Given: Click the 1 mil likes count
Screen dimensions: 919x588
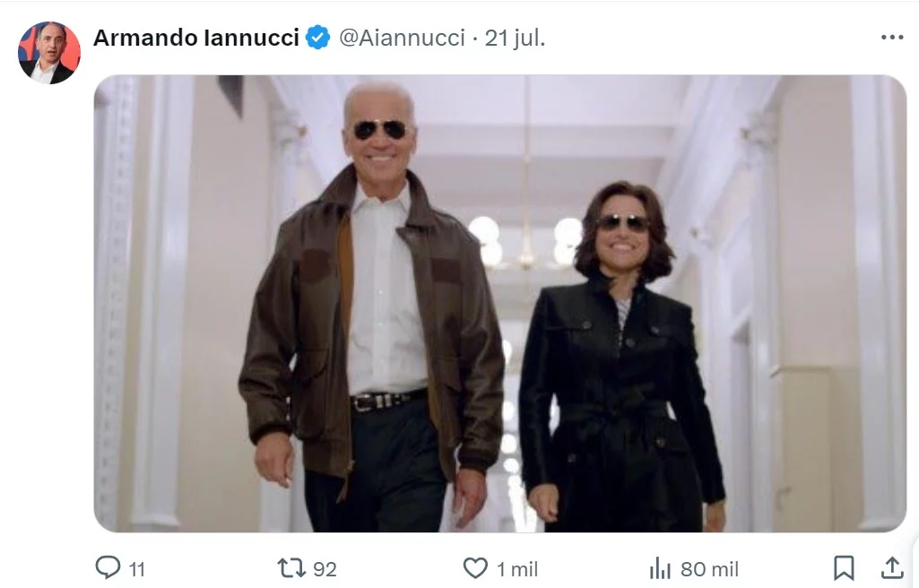Looking at the screenshot, I should [517, 569].
